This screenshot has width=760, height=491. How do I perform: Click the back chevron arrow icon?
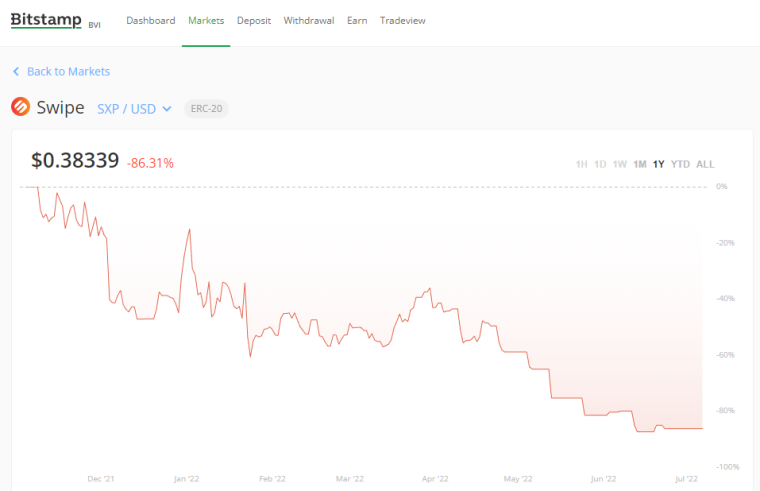[16, 72]
